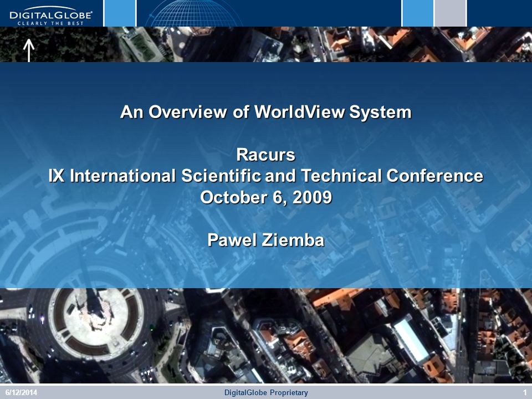
Task: Click the presenter name 'Pawel Ziemba'
Action: point(266,240)
